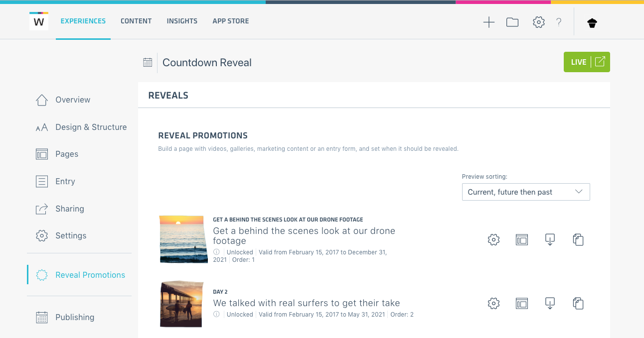
Task: Open settings for the drone footage reveal
Action: pos(493,239)
